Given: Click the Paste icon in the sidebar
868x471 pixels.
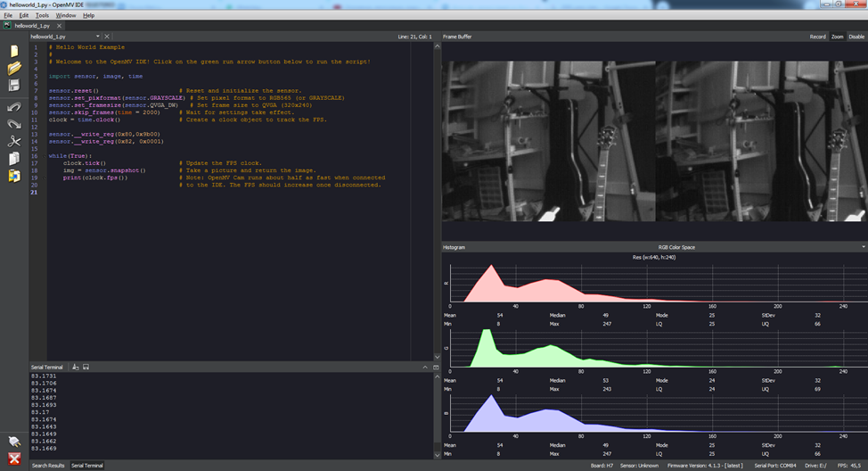Looking at the screenshot, I should pyautogui.click(x=14, y=176).
